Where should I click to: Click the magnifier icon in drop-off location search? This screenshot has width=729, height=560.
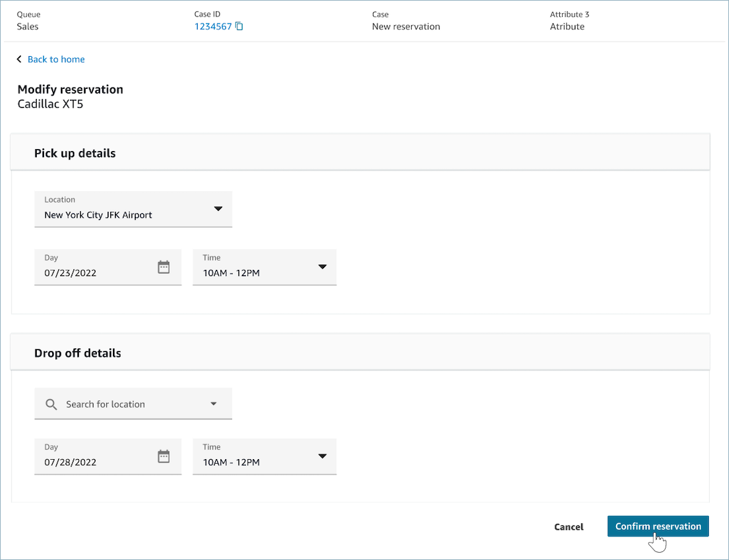tap(51, 404)
